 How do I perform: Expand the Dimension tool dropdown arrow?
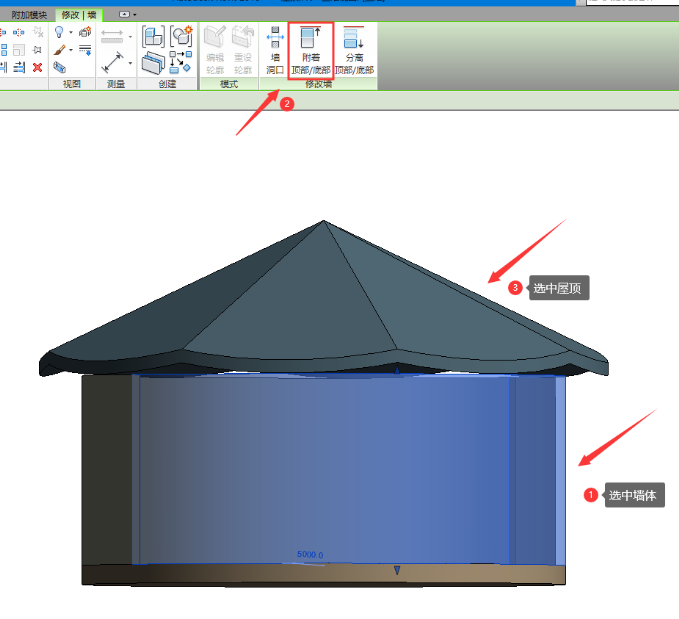pyautogui.click(x=130, y=63)
